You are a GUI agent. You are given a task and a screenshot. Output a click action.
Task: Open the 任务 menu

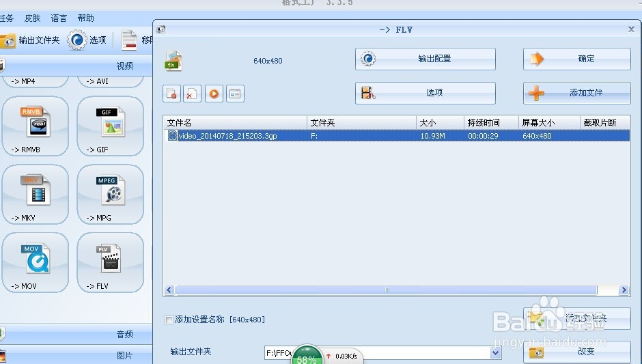(x=7, y=18)
